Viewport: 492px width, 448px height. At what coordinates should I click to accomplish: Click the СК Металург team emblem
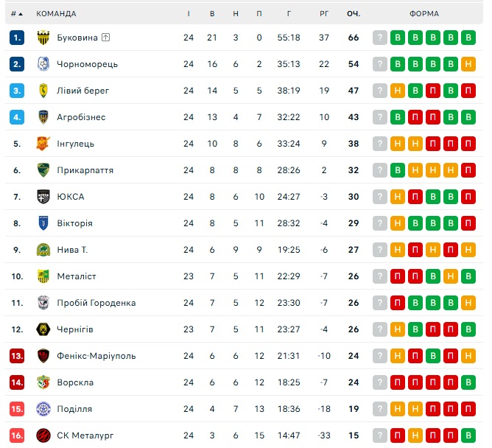[x=43, y=435]
